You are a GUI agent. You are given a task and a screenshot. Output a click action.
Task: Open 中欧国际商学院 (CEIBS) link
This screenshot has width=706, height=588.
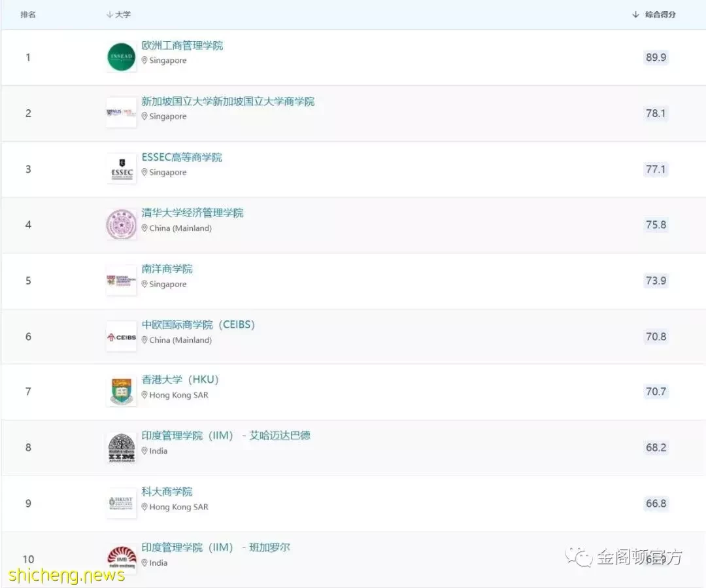click(x=198, y=325)
